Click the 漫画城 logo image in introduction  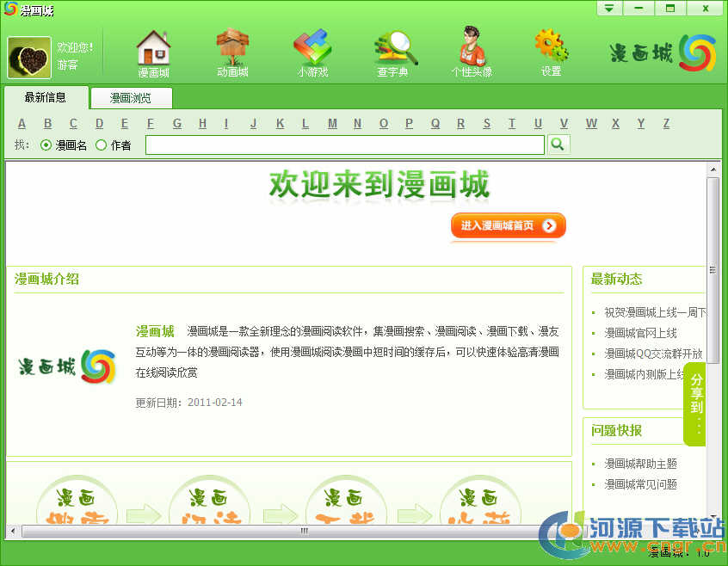tap(67, 366)
